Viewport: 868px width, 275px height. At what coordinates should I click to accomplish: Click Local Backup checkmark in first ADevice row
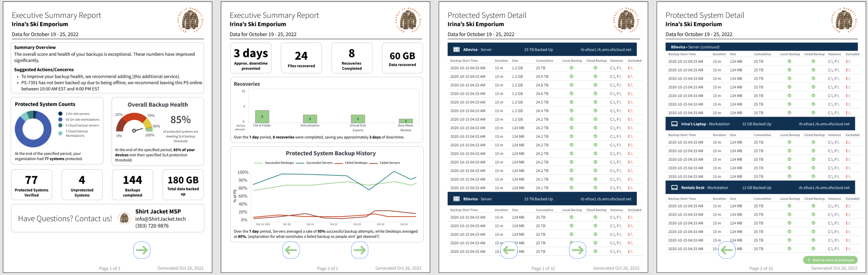[x=571, y=68]
